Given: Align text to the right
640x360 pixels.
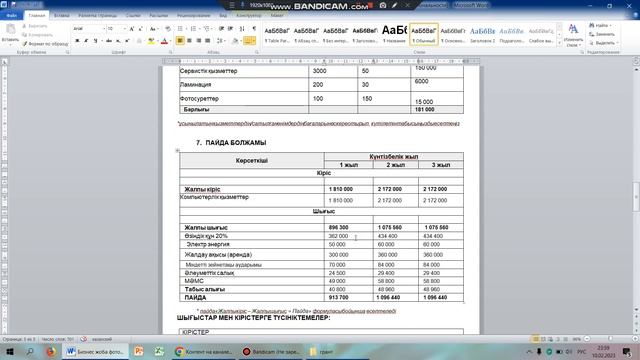Looking at the screenshot, I should pos(198,41).
